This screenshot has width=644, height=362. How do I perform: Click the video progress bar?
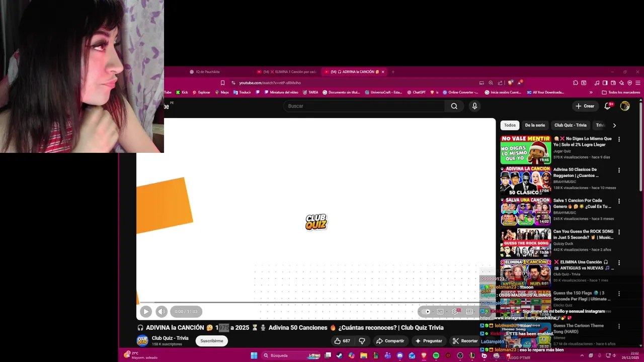316,303
